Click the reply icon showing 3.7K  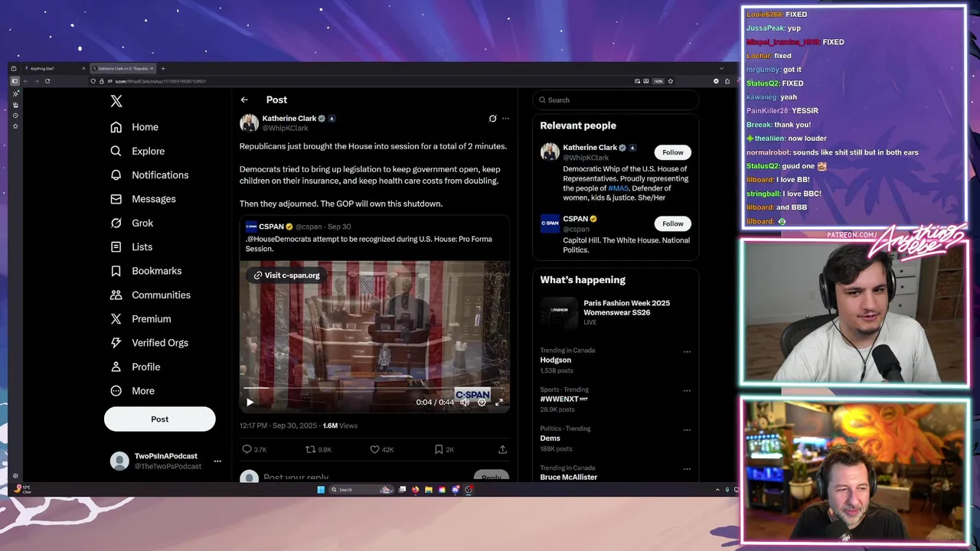247,449
